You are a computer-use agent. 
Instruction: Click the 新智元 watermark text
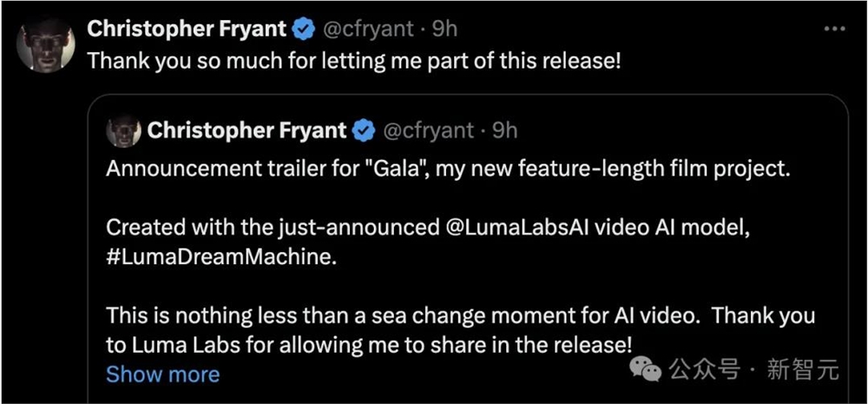pyautogui.click(x=804, y=370)
